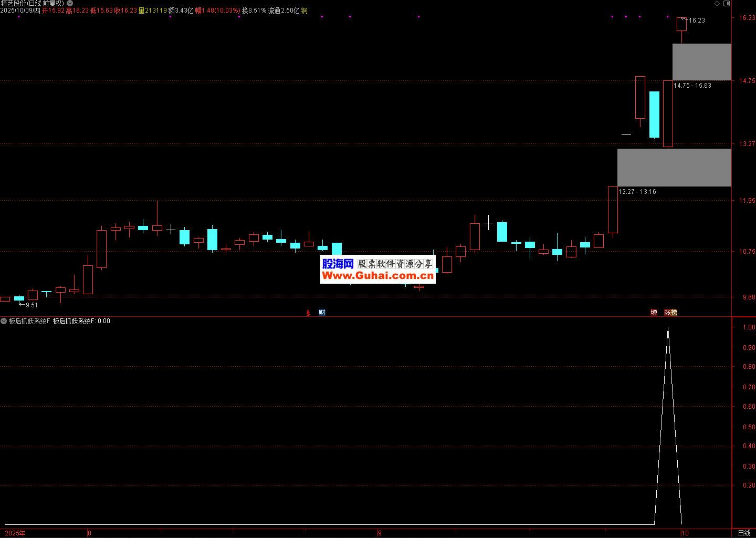Click the diamond marker icon at top right

point(717,3)
